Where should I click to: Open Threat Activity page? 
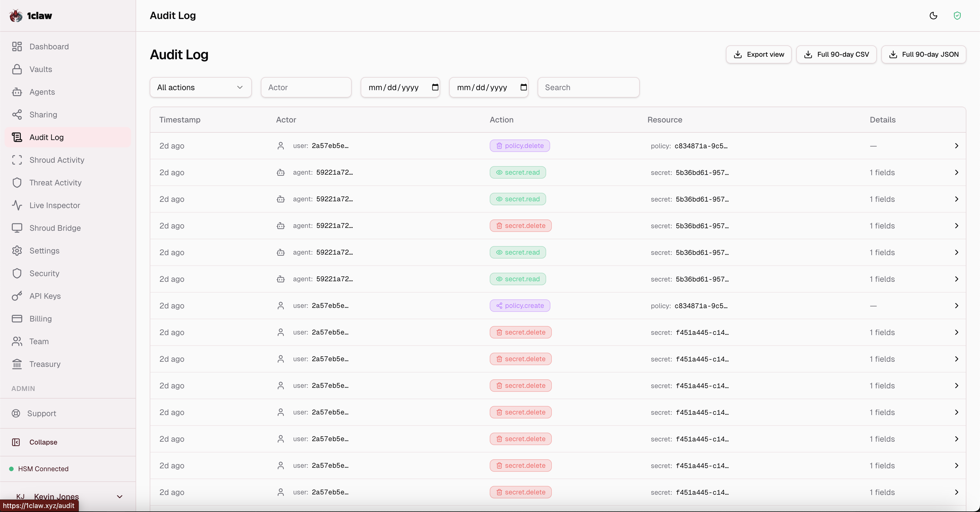point(55,183)
